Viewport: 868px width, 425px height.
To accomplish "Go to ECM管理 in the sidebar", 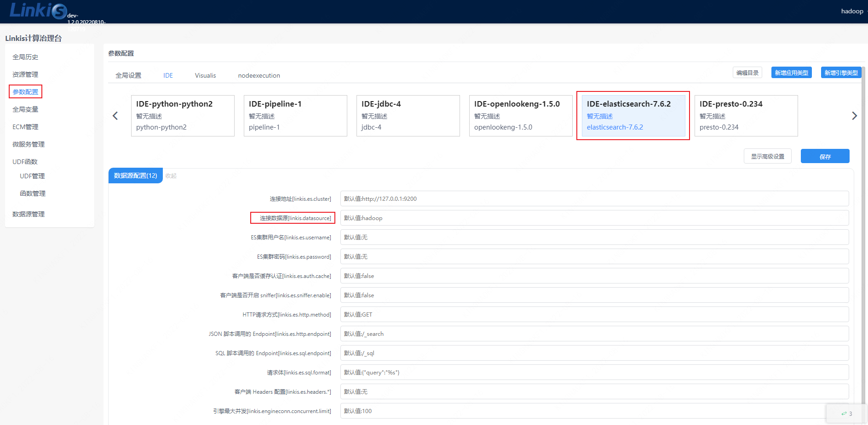I will [25, 127].
